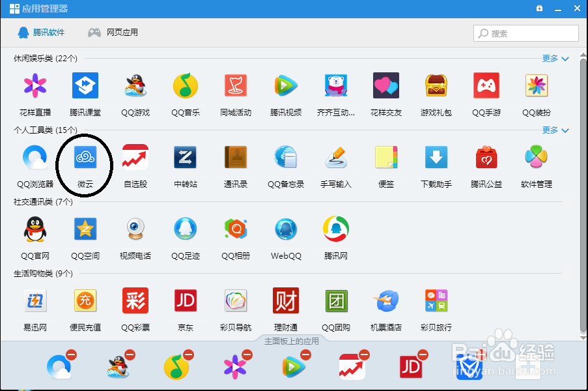This screenshot has height=391, width=588.
Task: Open 软件管理 software manager
Action: (537, 157)
